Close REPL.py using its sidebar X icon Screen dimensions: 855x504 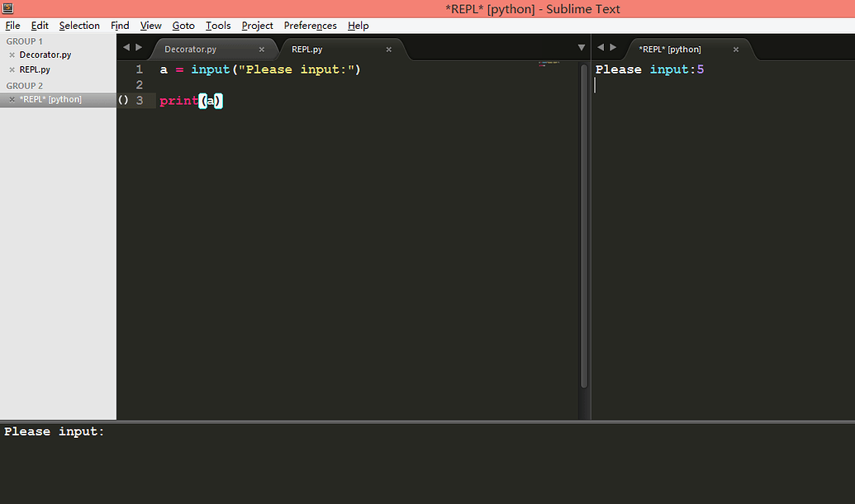coord(10,69)
